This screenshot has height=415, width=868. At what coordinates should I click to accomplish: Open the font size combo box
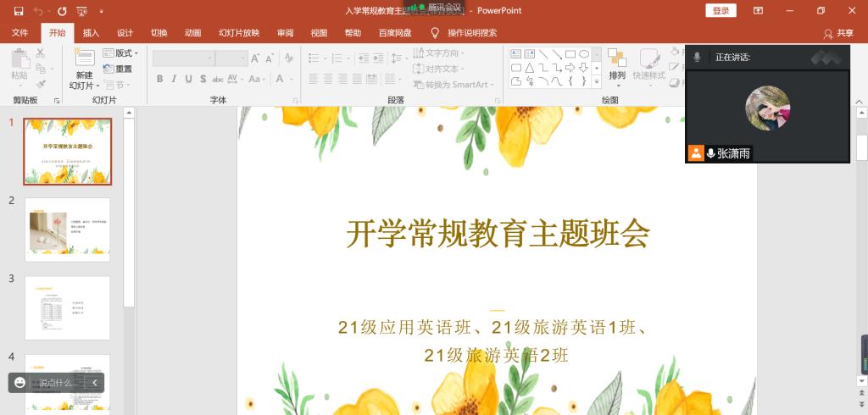pyautogui.click(x=231, y=58)
